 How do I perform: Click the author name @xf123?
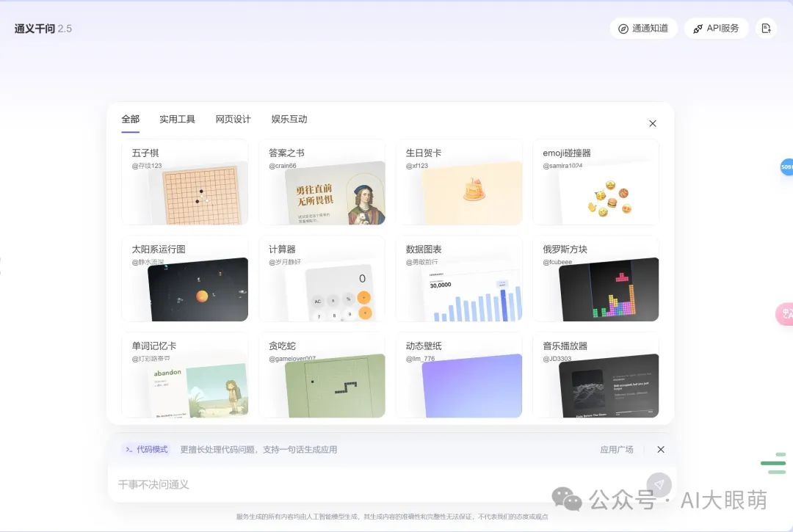(x=417, y=166)
